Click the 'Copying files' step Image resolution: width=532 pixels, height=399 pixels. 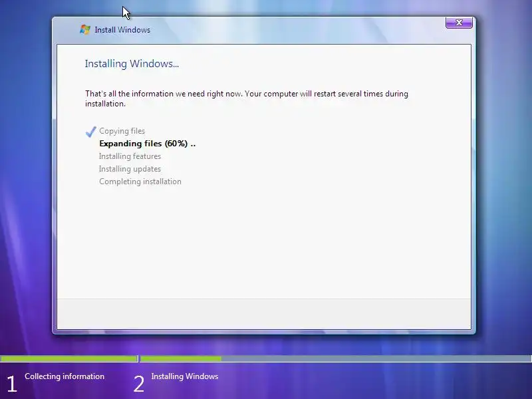(x=122, y=131)
